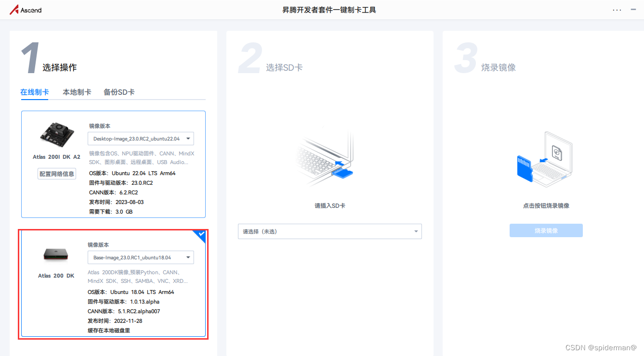This screenshot has height=356, width=644.
Task: Click the 配置网络信息 button
Action: 57,174
